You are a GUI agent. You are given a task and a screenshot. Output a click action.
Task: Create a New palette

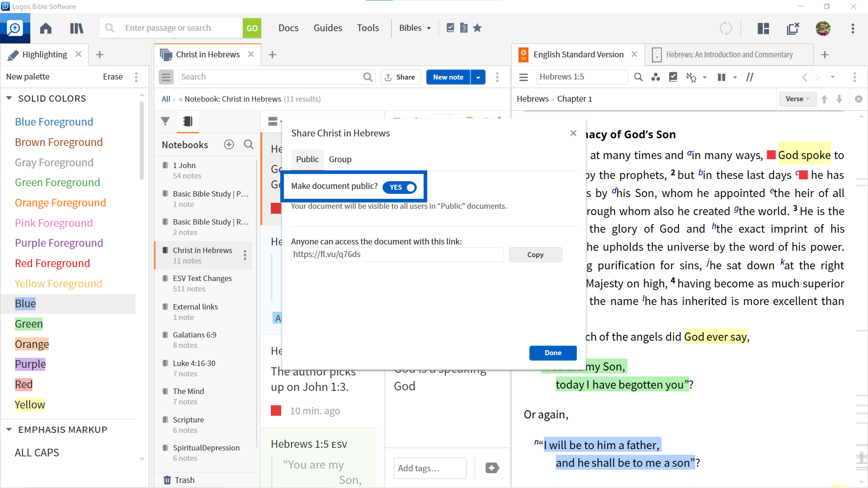[28, 77]
